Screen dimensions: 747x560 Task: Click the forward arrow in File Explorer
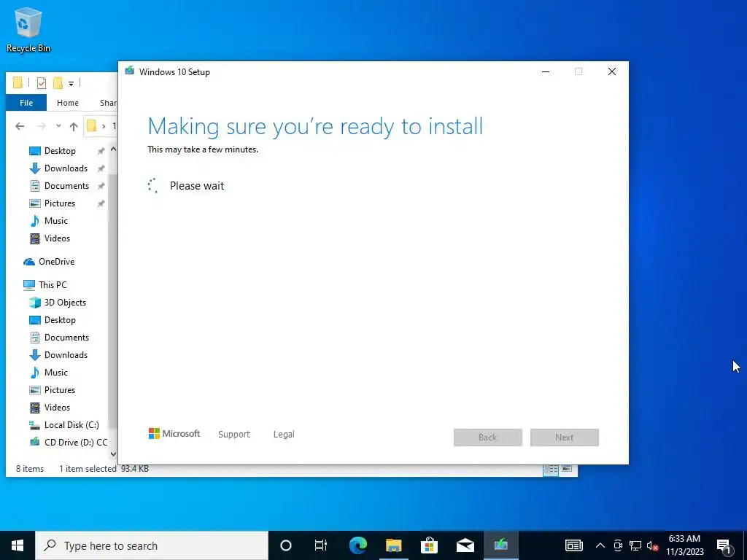(42, 126)
